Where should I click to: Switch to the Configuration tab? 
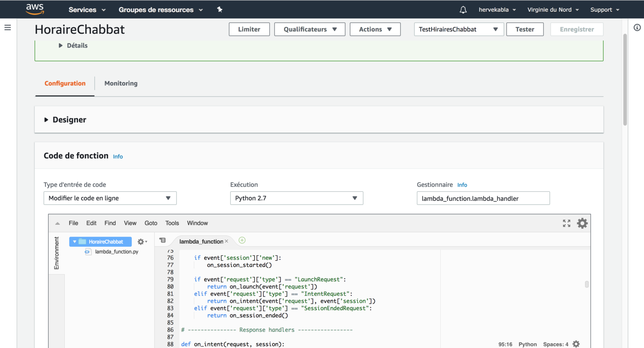(65, 83)
